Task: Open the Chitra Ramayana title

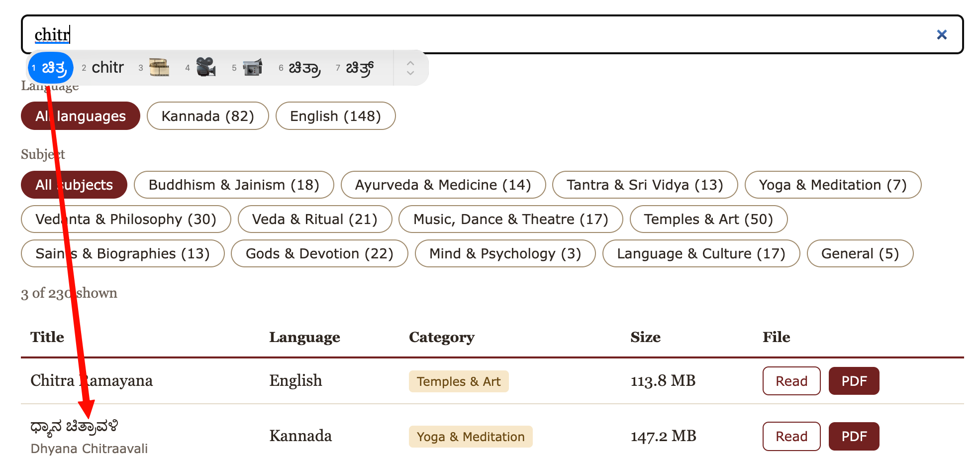Action: (92, 380)
